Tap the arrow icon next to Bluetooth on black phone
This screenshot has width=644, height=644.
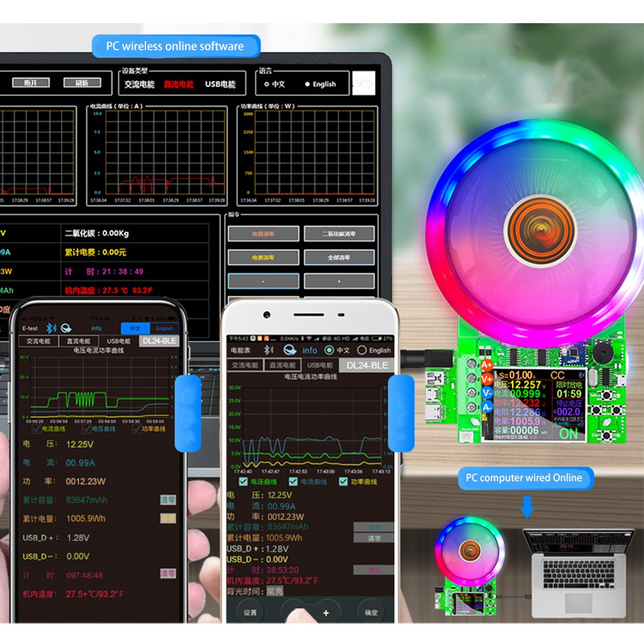click(x=66, y=328)
